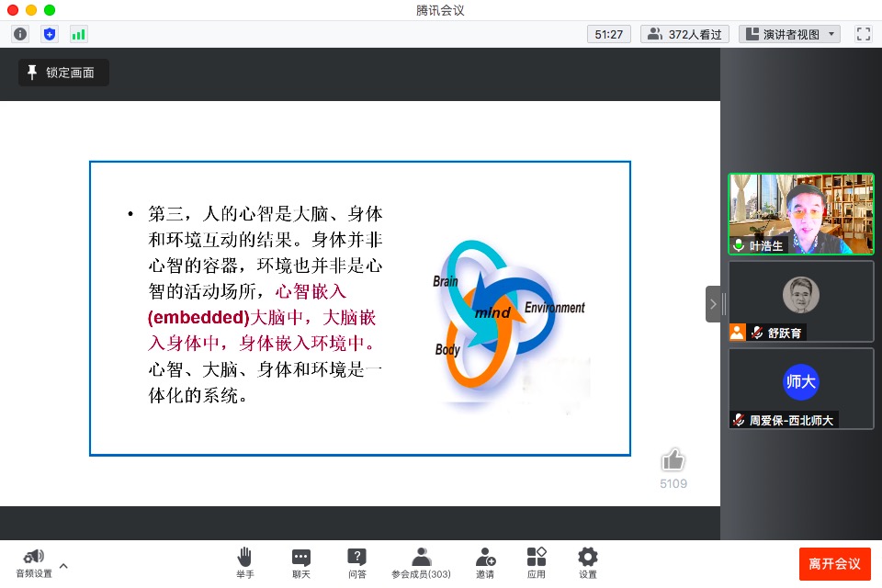882x588 pixels.
Task: Click the red leave meeting button
Action: tap(834, 563)
